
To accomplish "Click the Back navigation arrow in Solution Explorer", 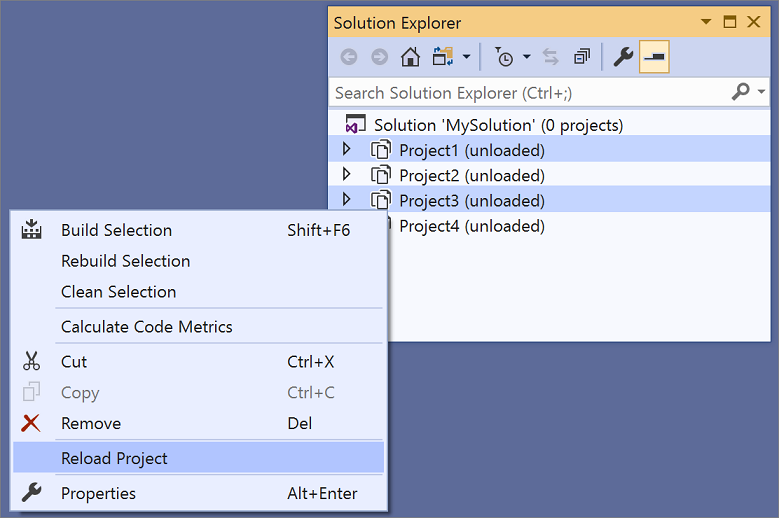I will pos(349,57).
